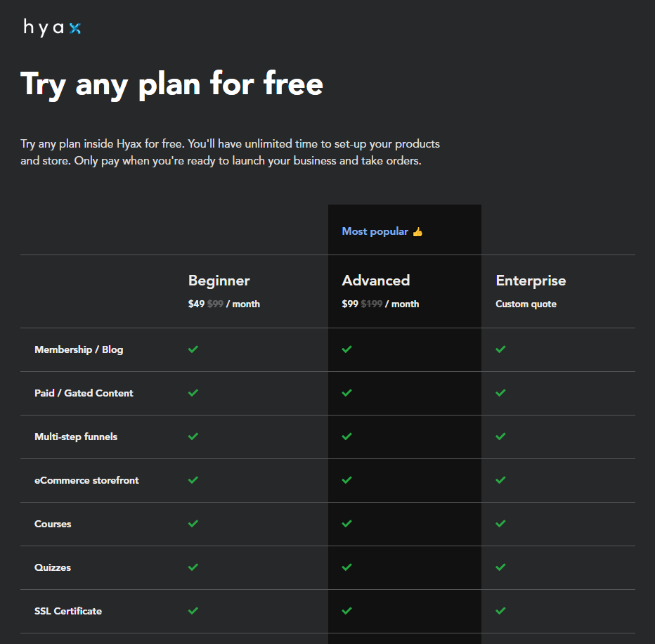Screen dimensions: 655x644
Task: Click Advanced checkmark for Membership / Blog
Action: point(346,349)
